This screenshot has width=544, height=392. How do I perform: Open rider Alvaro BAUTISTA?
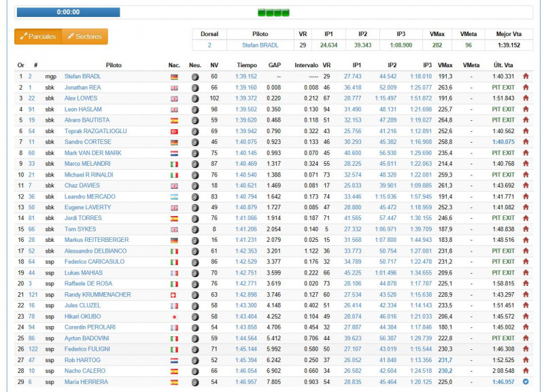[87, 120]
